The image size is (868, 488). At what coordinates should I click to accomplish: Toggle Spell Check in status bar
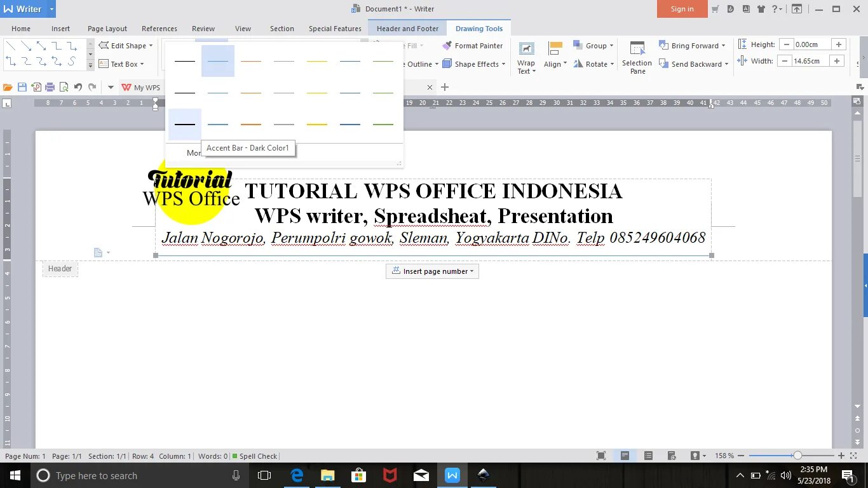[x=254, y=456]
